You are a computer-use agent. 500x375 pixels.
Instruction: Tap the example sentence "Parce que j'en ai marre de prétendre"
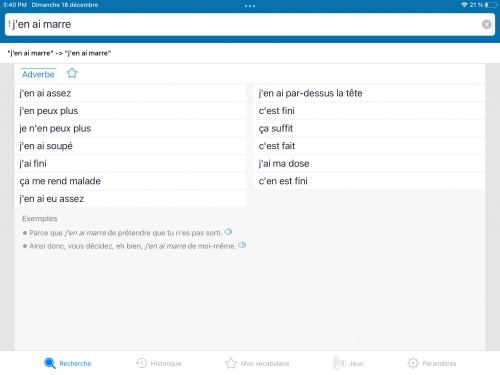click(x=125, y=233)
